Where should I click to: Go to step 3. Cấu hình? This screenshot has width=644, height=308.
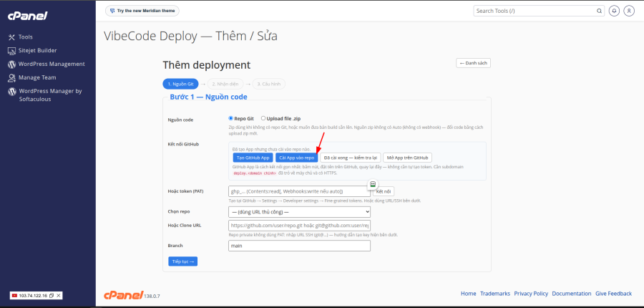[x=268, y=84]
